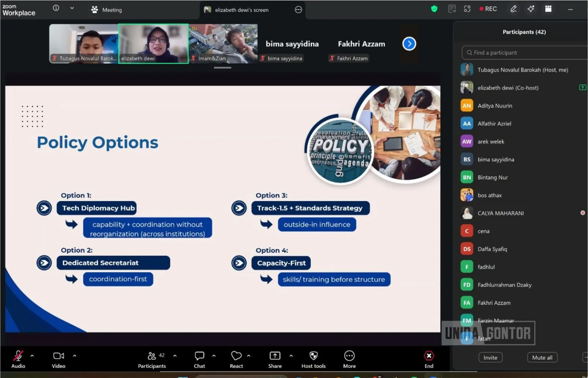
Task: Select Imam&Zian video thumbnail
Action: [223, 44]
